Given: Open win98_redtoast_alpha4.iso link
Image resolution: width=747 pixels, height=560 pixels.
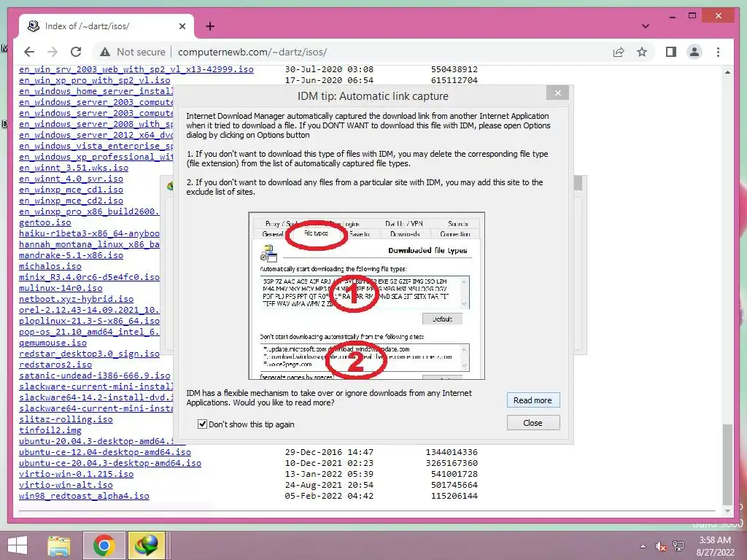Looking at the screenshot, I should (x=84, y=496).
